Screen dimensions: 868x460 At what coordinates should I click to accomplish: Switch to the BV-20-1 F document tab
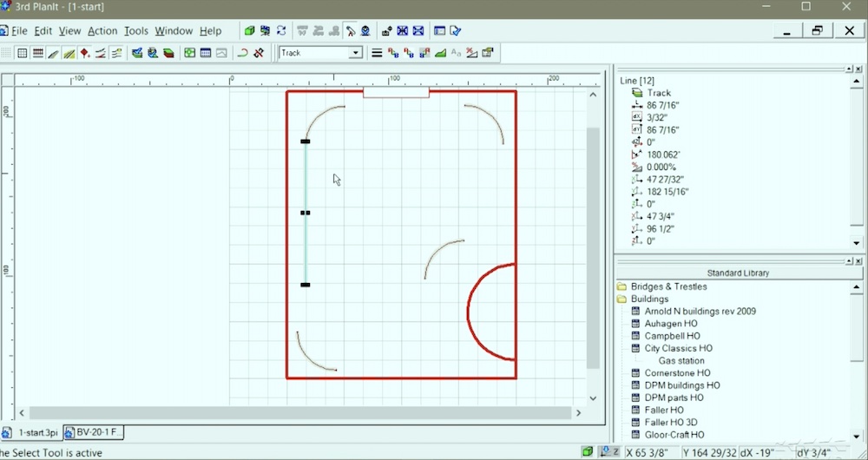(x=94, y=432)
